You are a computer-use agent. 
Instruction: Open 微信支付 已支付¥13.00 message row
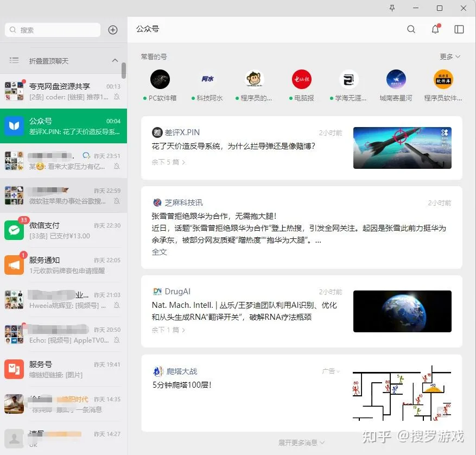point(64,230)
